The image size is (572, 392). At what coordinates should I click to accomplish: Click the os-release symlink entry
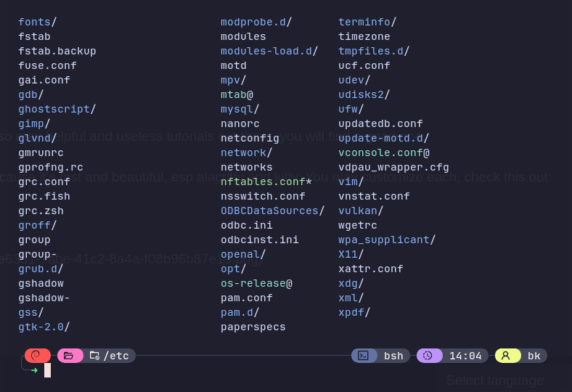253,283
